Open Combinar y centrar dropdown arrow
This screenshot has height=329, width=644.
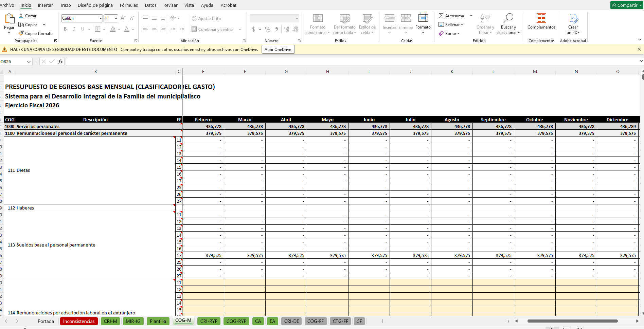click(240, 30)
